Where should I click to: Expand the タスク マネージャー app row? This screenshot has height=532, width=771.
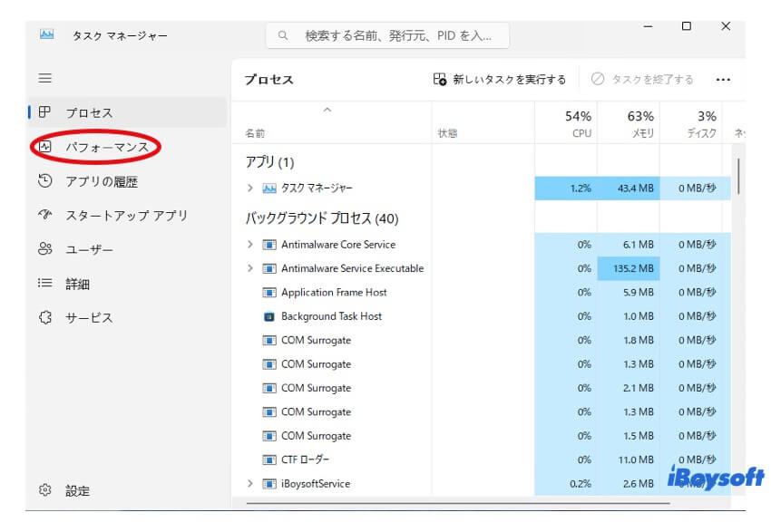[250, 189]
